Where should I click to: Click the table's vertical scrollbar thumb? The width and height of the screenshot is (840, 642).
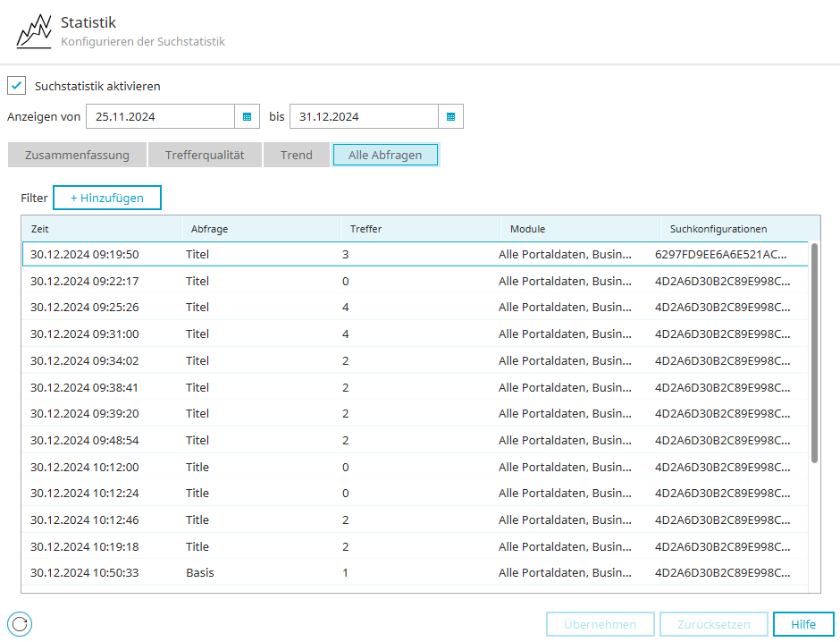tap(814, 352)
